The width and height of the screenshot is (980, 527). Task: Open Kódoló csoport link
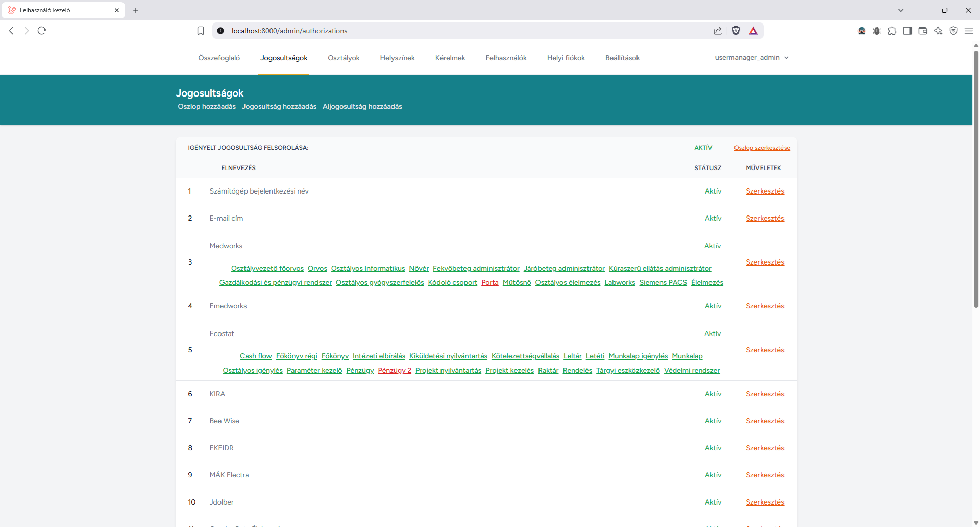pos(453,282)
